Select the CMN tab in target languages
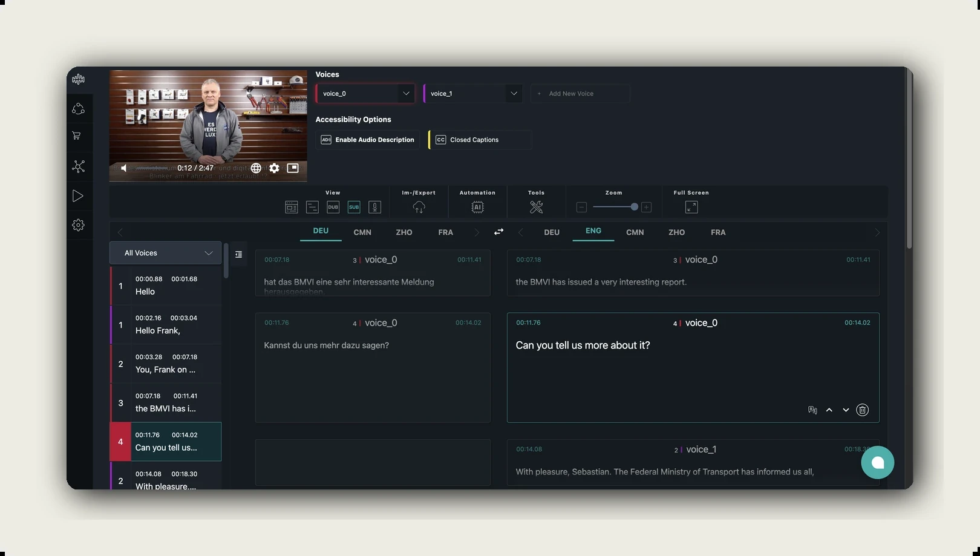This screenshot has height=556, width=980. coord(635,232)
